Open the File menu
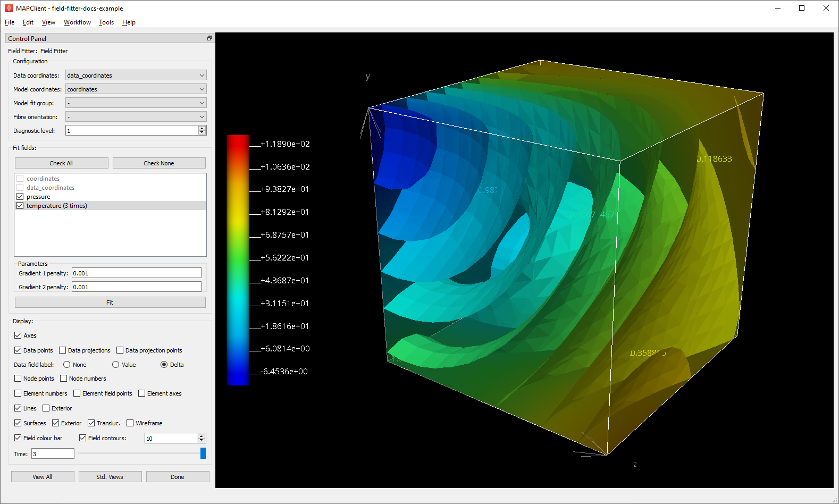839x504 pixels. (10, 22)
